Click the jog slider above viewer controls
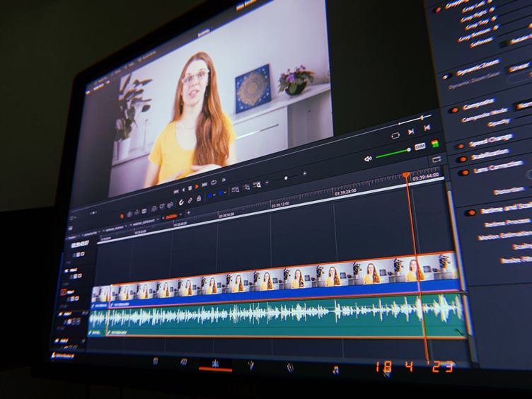 point(422,117)
